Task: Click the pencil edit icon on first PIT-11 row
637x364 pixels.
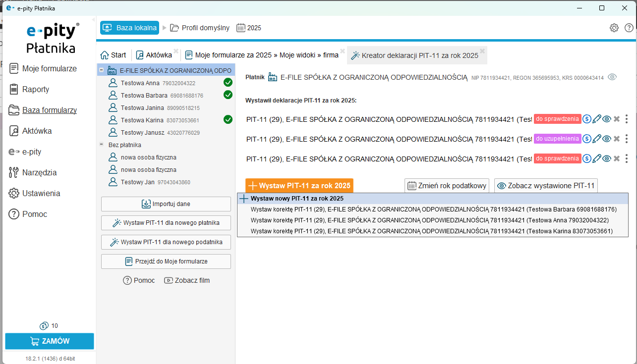Action: tap(597, 119)
